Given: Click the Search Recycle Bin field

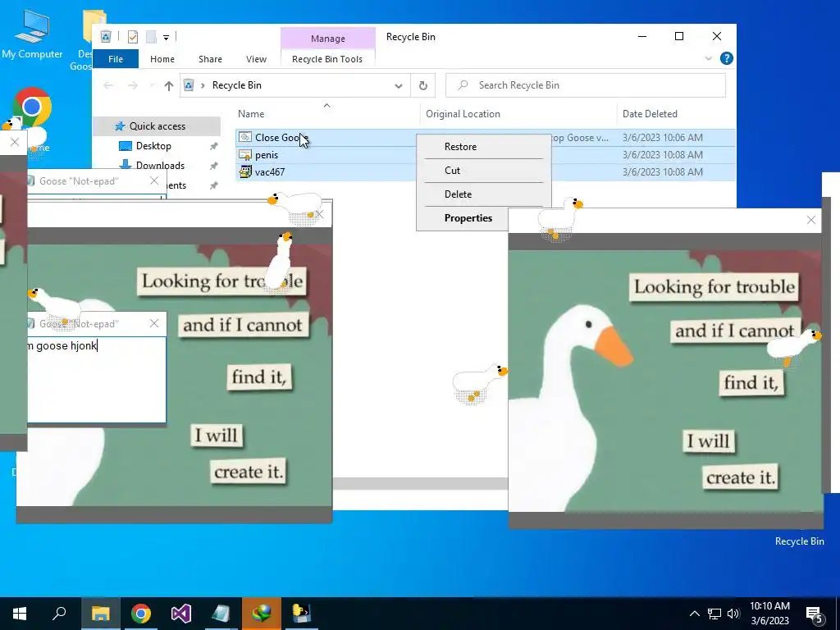Looking at the screenshot, I should click(x=586, y=85).
